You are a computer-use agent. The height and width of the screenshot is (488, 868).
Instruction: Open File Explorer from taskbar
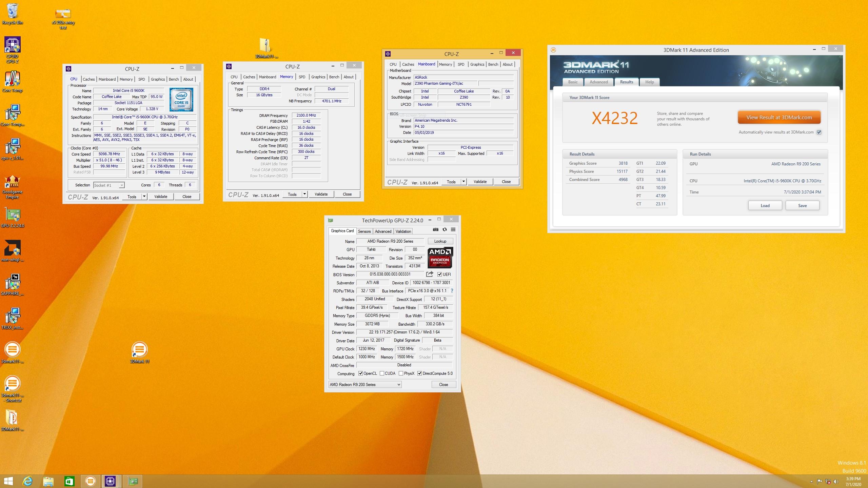click(48, 481)
